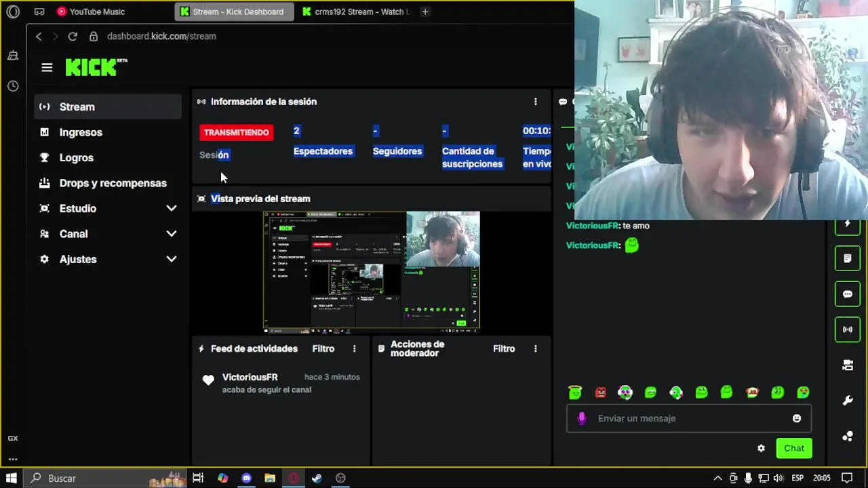Open the history clock icon in Opera sidebar
The width and height of the screenshot is (868, 488).
tap(13, 86)
